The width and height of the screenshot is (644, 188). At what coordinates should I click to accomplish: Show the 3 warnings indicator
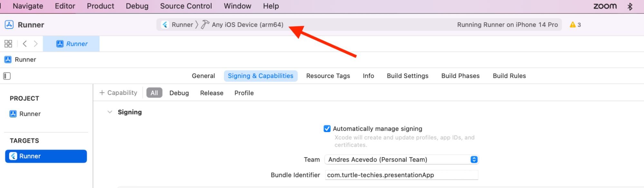coord(575,25)
